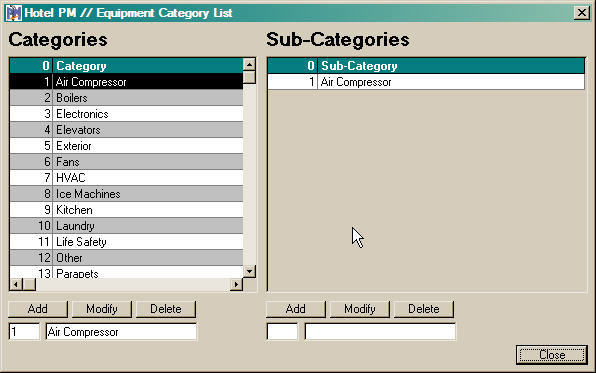The width and height of the screenshot is (596, 373).
Task: Focus the empty sub-category number field
Action: coord(282,332)
